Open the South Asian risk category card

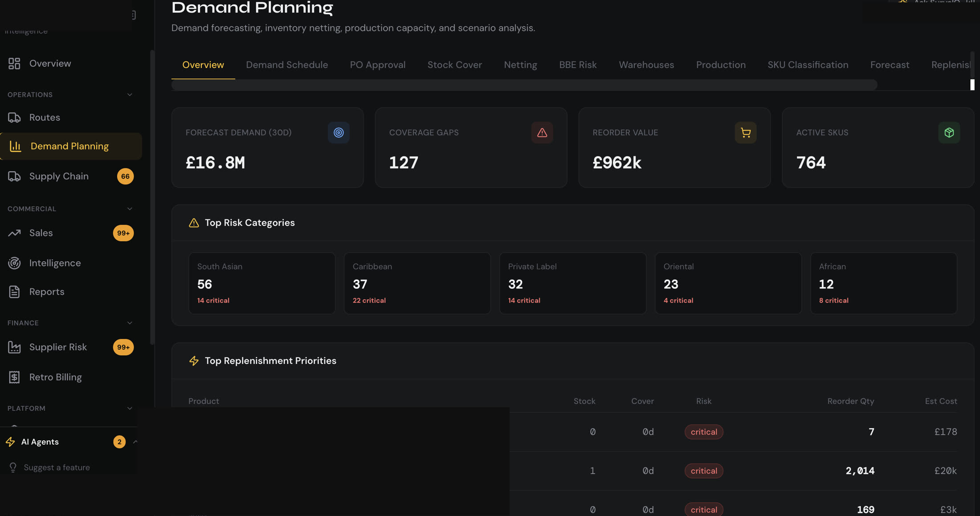262,283
